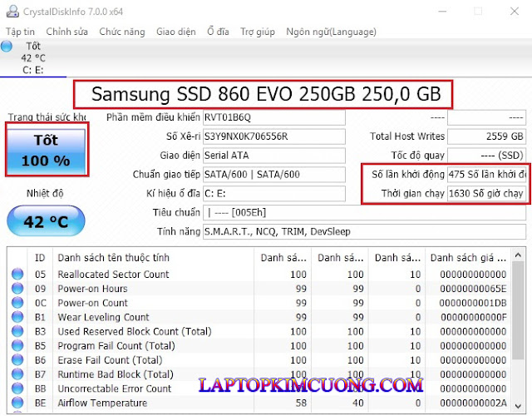This screenshot has width=532, height=416.
Task: Click the serial number field S3Y9NX0K706556R
Action: tap(274, 136)
